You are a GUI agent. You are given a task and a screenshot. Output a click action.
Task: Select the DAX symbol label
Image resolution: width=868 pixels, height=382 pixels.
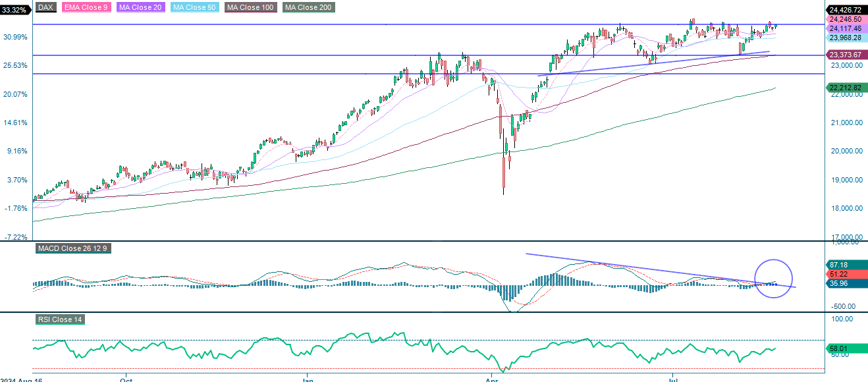[44, 7]
